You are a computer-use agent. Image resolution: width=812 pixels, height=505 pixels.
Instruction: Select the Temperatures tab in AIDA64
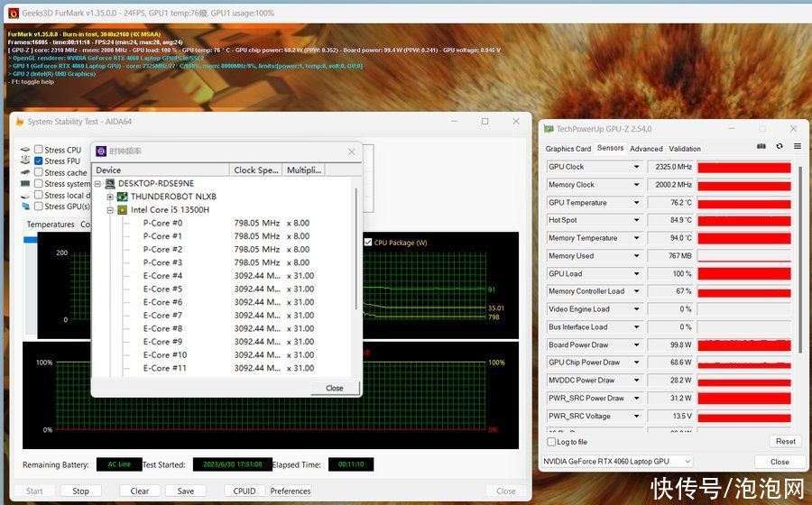coord(51,224)
